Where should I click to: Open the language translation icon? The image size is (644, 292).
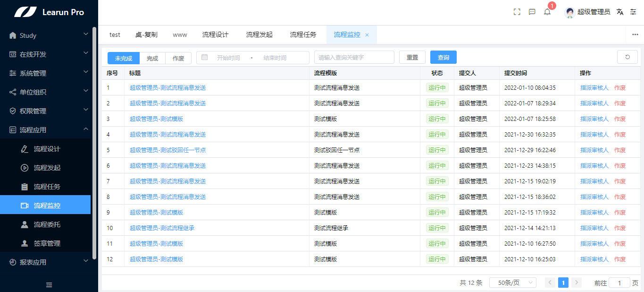[620, 12]
